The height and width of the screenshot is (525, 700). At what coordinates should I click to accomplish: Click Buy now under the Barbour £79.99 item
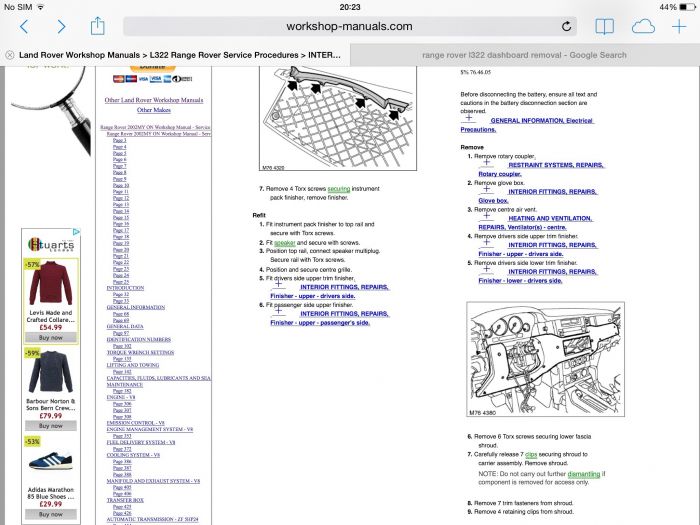[x=51, y=425]
